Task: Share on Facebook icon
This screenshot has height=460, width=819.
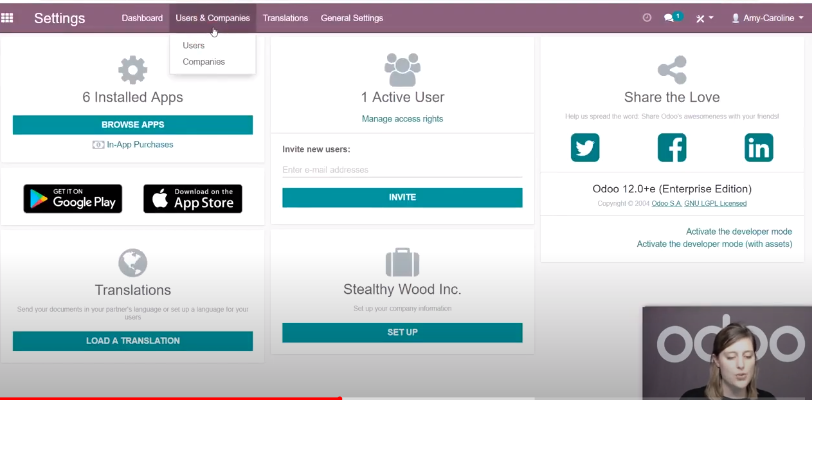Action: click(x=672, y=147)
